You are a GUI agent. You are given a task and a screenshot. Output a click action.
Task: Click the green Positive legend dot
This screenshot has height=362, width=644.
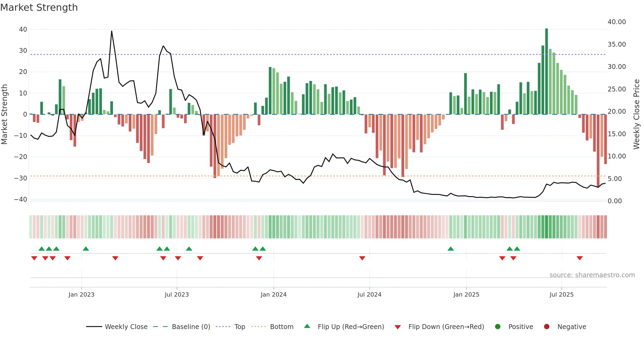[498, 327]
